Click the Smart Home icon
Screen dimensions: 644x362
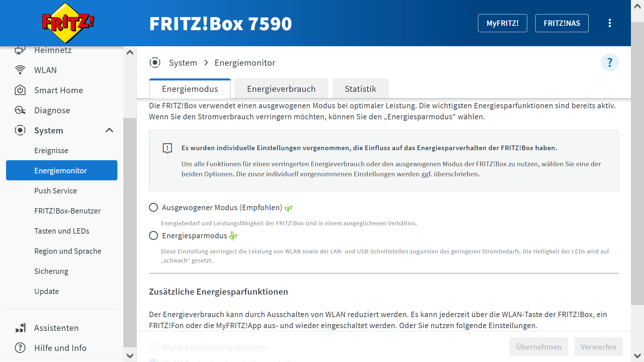pos(20,90)
